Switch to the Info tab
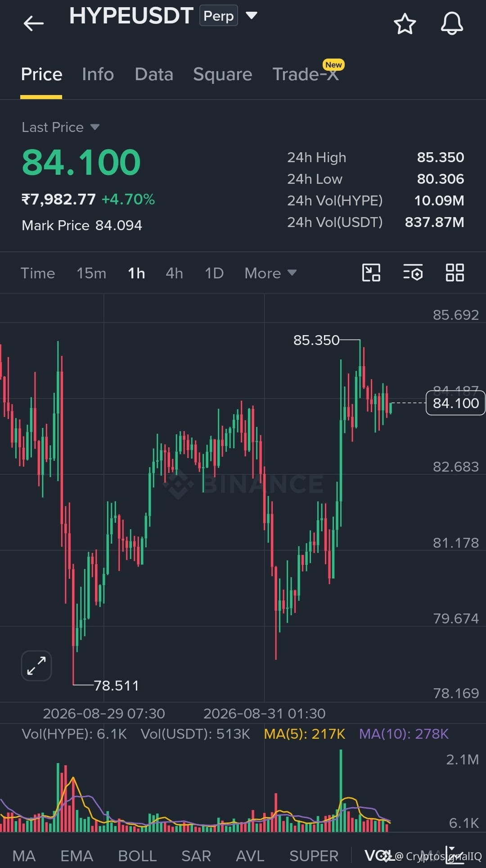The image size is (486, 868). tap(98, 74)
